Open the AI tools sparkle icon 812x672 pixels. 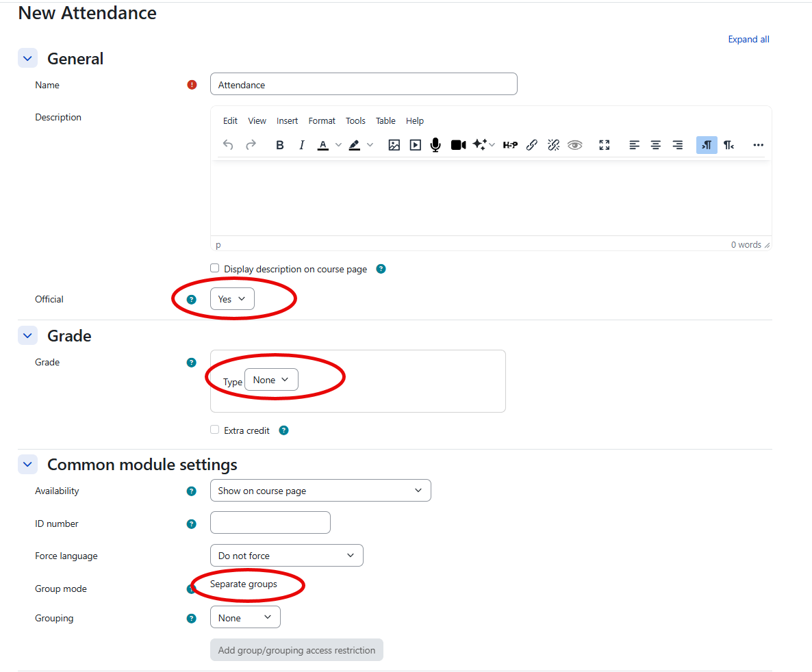coord(480,145)
